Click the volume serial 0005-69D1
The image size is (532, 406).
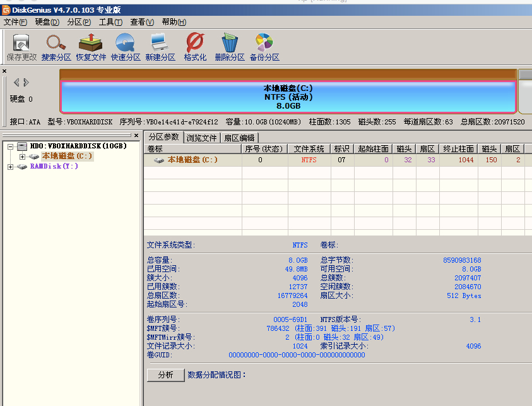290,319
